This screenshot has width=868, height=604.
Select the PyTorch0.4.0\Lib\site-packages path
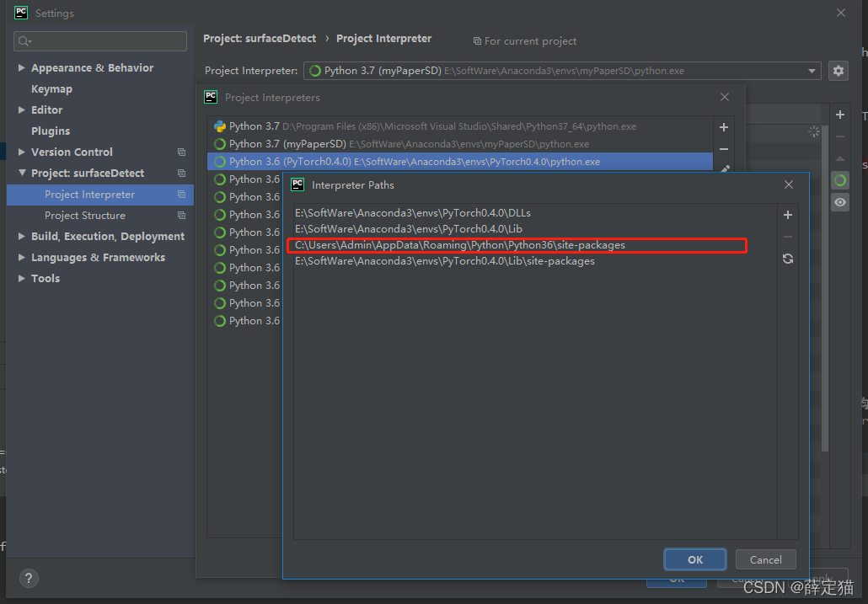point(535,261)
